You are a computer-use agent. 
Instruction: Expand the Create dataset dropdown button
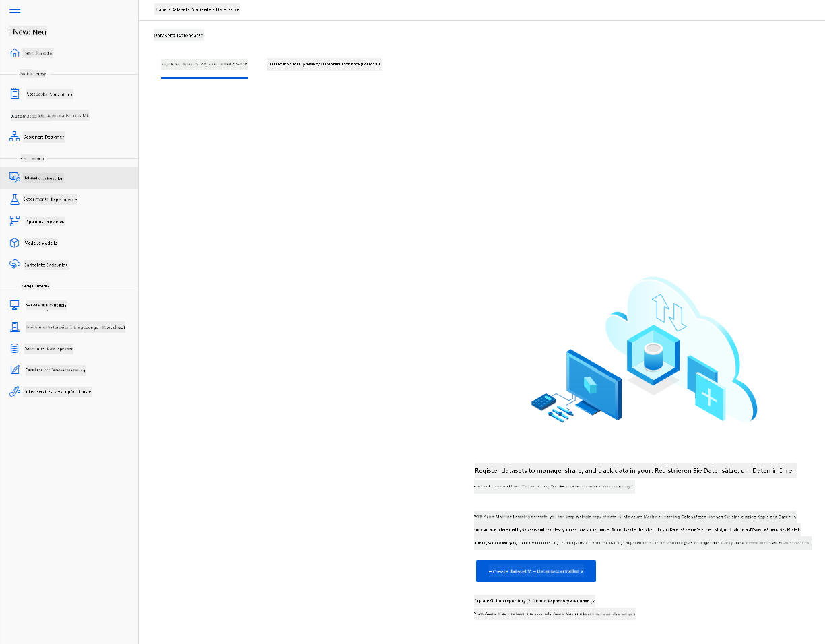pyautogui.click(x=535, y=571)
